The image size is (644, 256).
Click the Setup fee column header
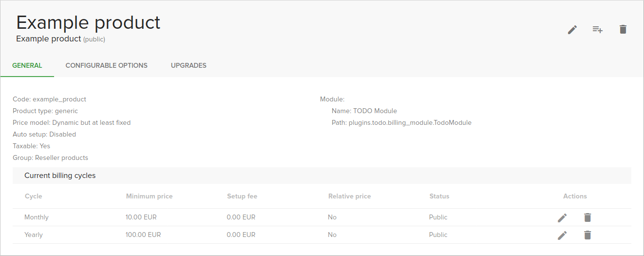242,196
